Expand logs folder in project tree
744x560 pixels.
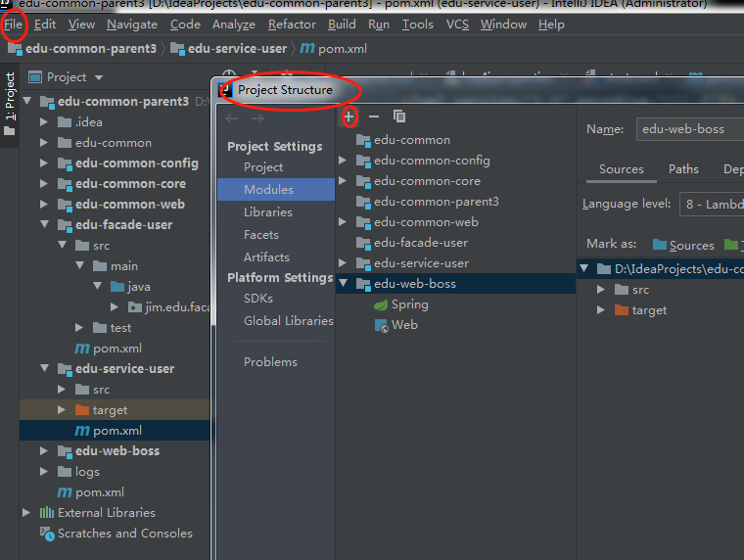(44, 471)
